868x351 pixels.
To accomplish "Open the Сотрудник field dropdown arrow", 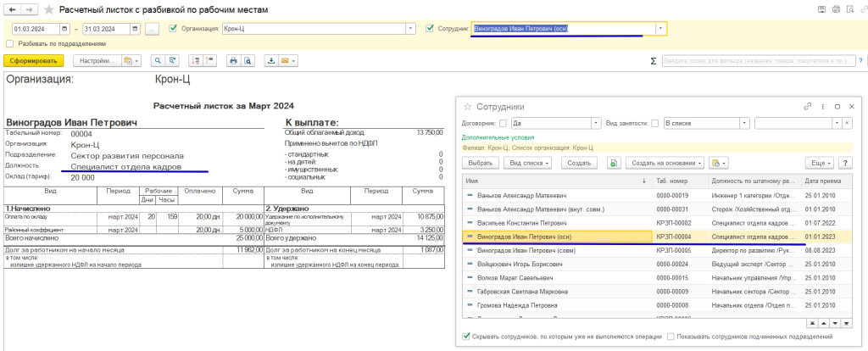I will [661, 28].
